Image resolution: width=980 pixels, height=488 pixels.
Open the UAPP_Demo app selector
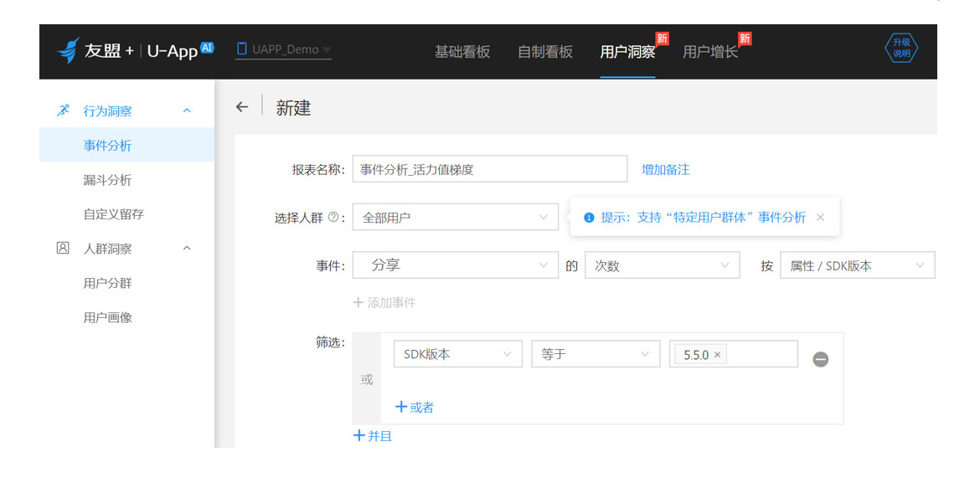(x=284, y=49)
